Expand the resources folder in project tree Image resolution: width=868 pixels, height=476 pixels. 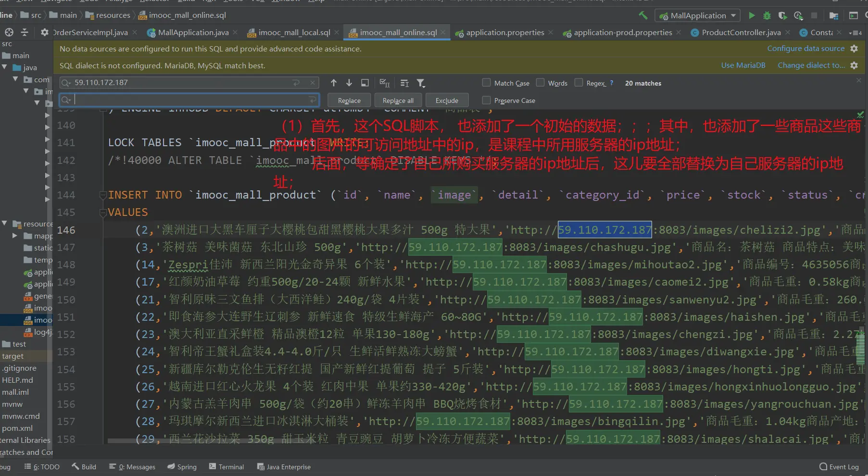coord(5,224)
